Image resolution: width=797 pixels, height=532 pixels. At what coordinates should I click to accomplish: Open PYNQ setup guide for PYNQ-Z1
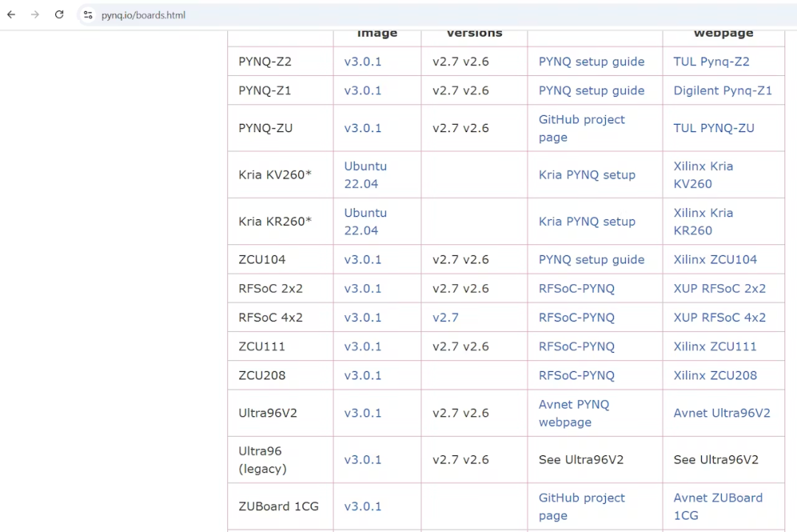(591, 91)
